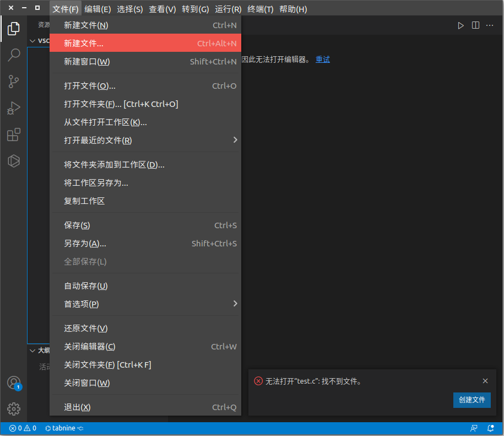Open the Extensions view icon

pyautogui.click(x=13, y=134)
